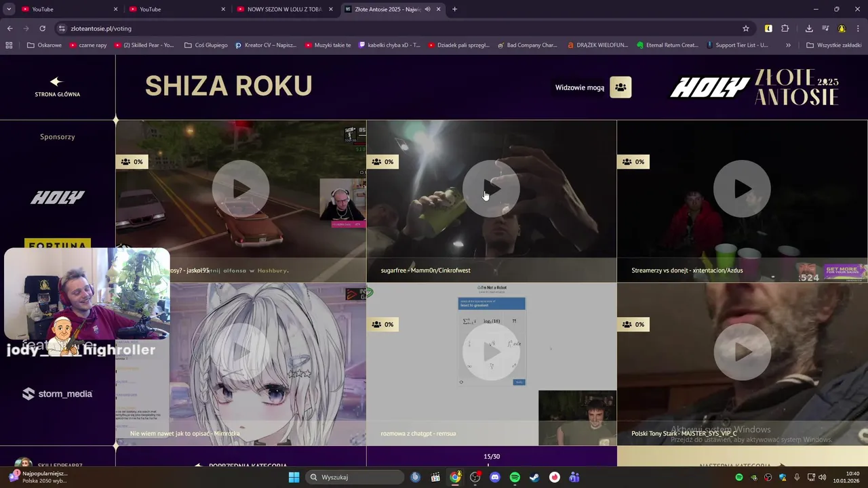The width and height of the screenshot is (868, 488).
Task: Open the clock showing 10:40
Action: [848, 477]
